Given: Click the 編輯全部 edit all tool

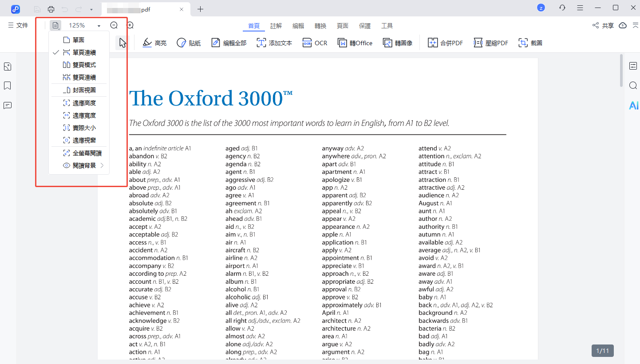Looking at the screenshot, I should [x=229, y=43].
